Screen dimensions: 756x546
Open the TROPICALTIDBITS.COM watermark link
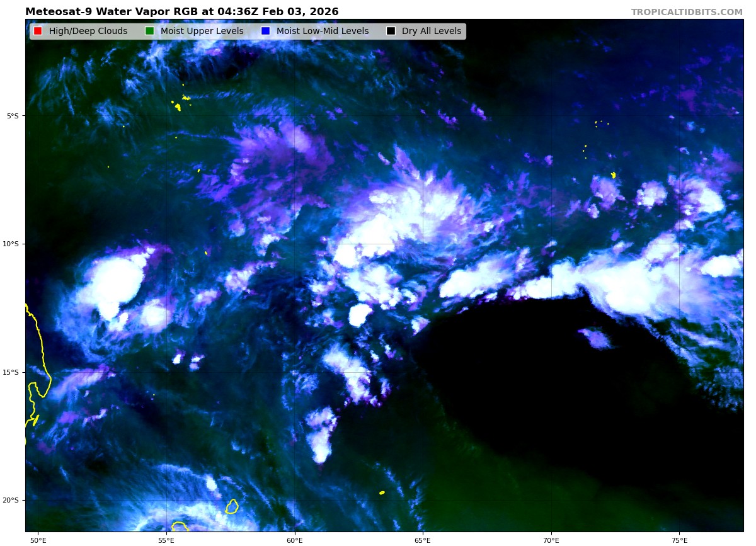(687, 13)
